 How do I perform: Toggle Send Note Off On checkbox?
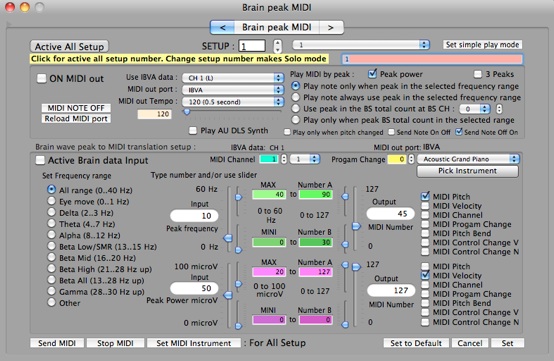pyautogui.click(x=459, y=132)
